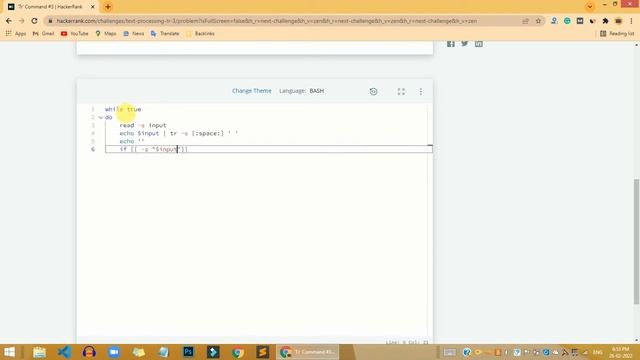Open the YouTube bookmark
This screenshot has width=640, height=360.
[74, 33]
